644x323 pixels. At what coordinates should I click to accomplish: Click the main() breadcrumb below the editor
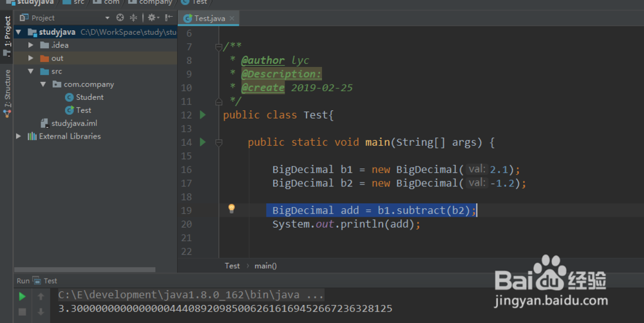point(265,266)
